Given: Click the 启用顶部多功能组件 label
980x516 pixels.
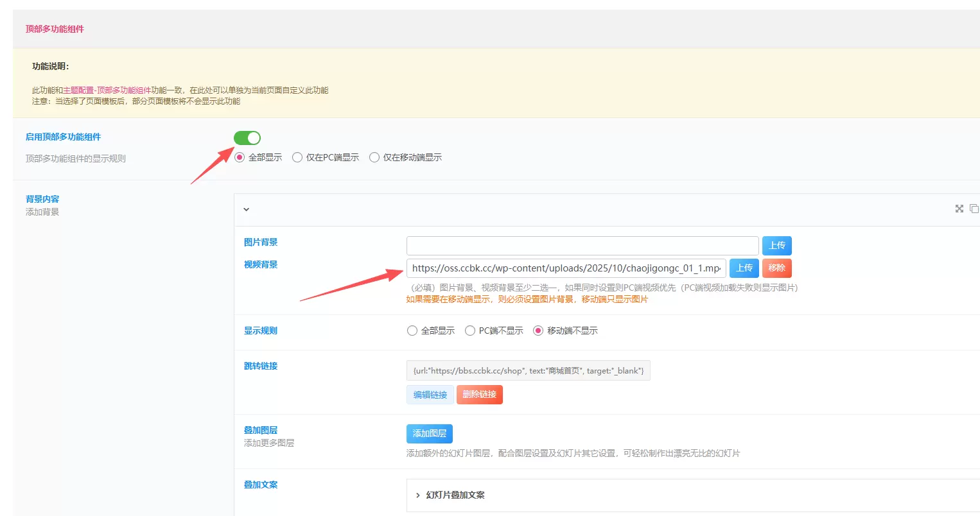Looking at the screenshot, I should point(63,137).
